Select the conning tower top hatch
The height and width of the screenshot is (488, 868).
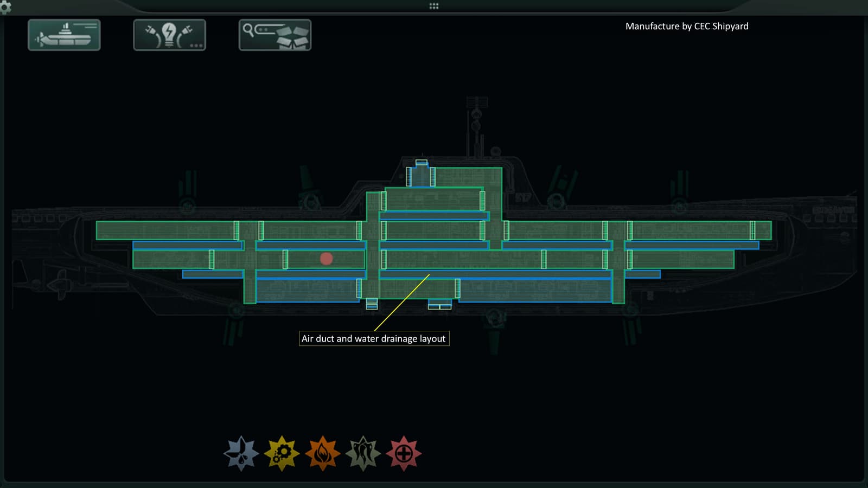(422, 163)
